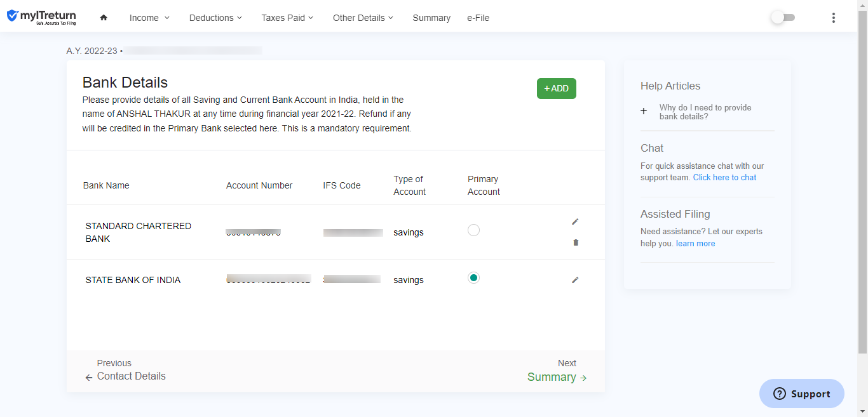Edit the Standard Chartered Bank entry
This screenshot has height=417, width=868.
[575, 222]
